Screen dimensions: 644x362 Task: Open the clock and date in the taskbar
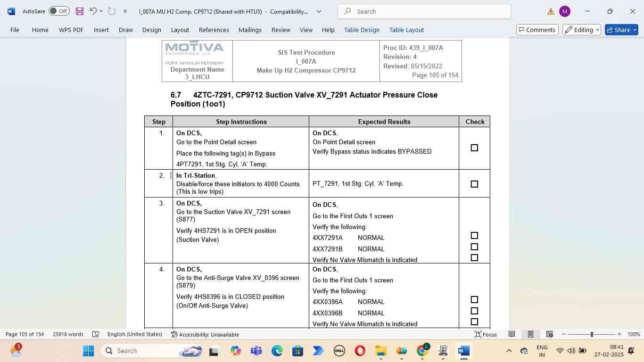(609, 351)
